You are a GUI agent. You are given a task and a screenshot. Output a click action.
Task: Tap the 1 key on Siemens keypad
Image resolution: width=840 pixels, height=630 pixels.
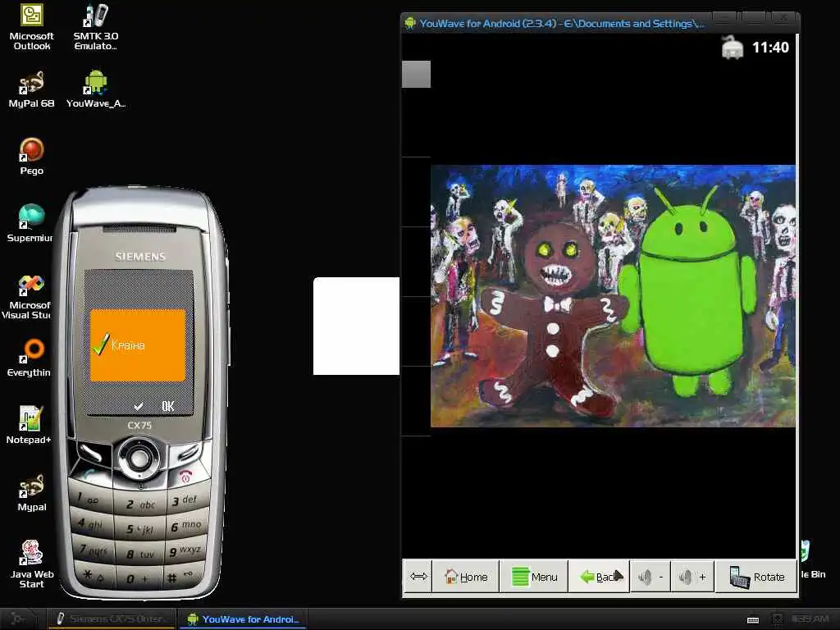90,500
